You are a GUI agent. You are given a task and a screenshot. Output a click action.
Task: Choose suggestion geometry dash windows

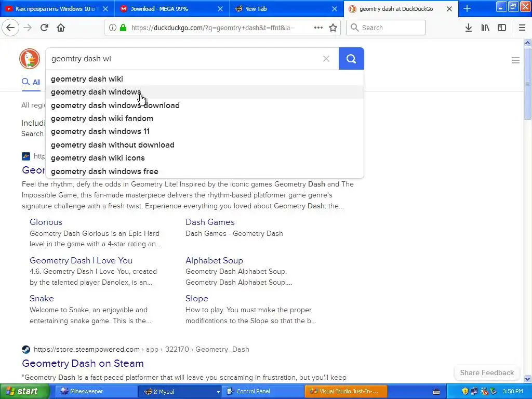pyautogui.click(x=205, y=92)
